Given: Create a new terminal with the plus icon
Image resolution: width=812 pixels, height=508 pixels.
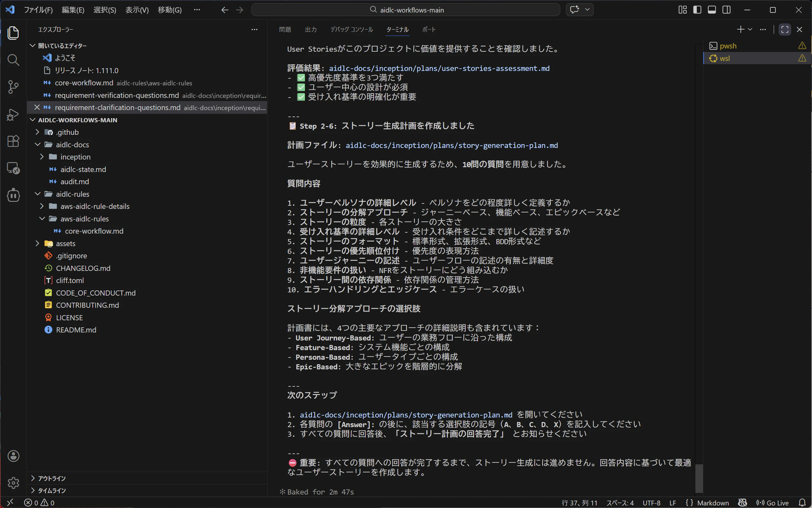Looking at the screenshot, I should point(740,30).
